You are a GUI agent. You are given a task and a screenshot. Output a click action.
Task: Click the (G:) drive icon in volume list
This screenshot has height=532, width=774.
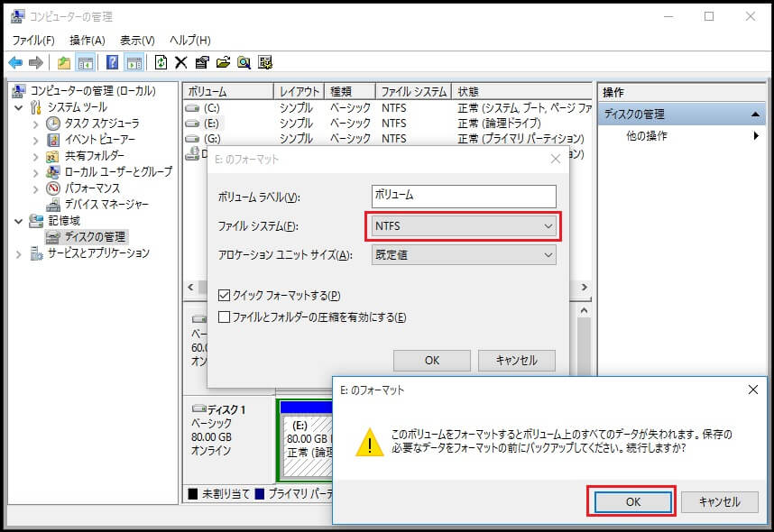[x=192, y=139]
